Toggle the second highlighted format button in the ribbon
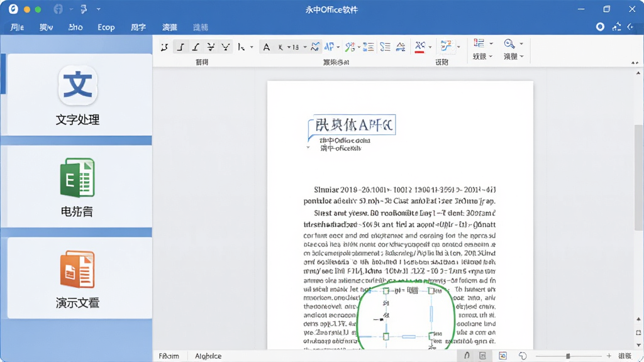This screenshot has width=644, height=362. pyautogui.click(x=180, y=47)
